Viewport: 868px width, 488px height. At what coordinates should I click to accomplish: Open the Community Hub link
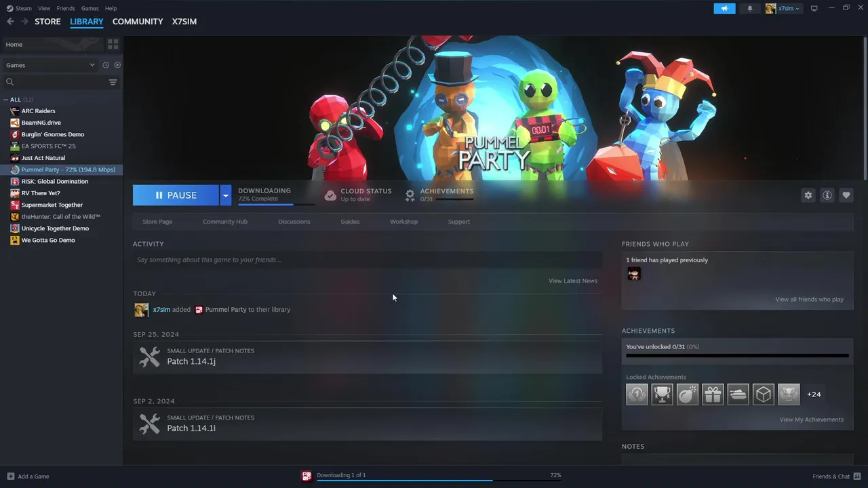pos(225,222)
